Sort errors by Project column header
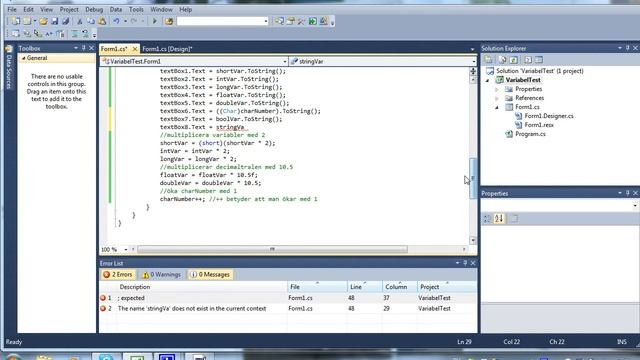Image resolution: width=640 pixels, height=360 pixels. coord(447,287)
